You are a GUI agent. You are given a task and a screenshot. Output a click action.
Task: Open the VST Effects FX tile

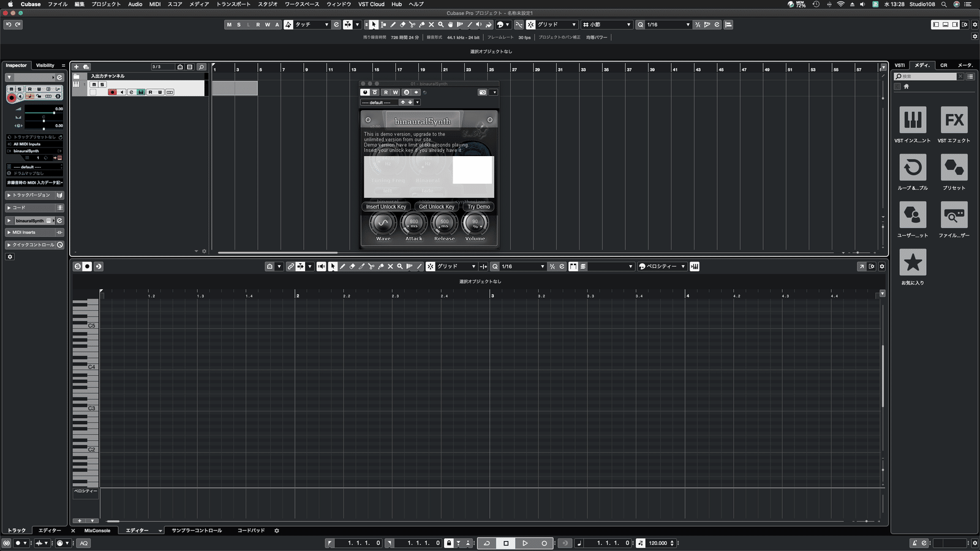tap(954, 120)
